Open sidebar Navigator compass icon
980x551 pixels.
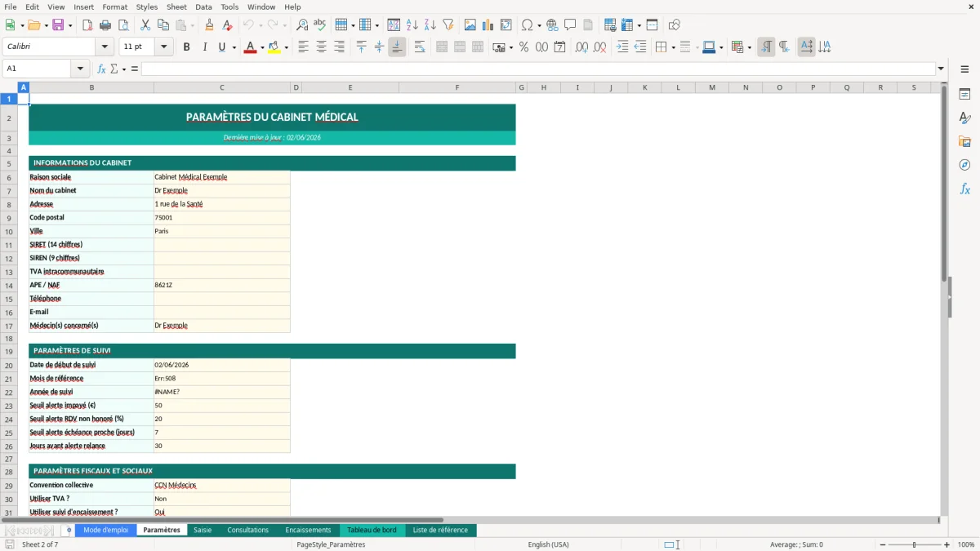coord(964,166)
